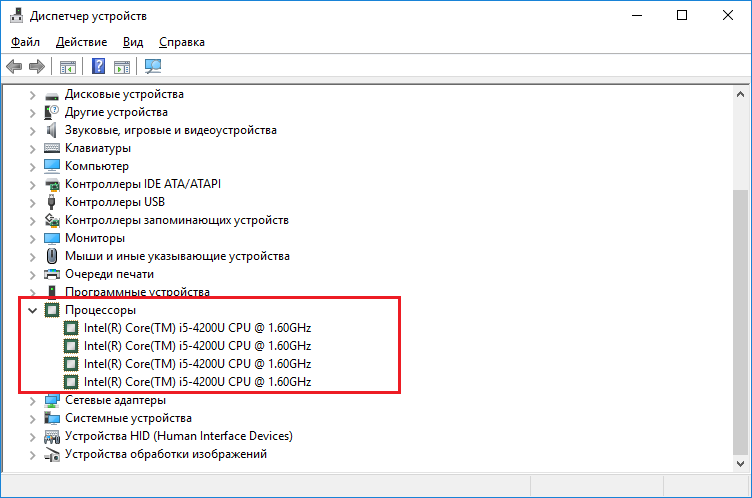
Task: Open Help via question mark icon
Action: point(98,66)
